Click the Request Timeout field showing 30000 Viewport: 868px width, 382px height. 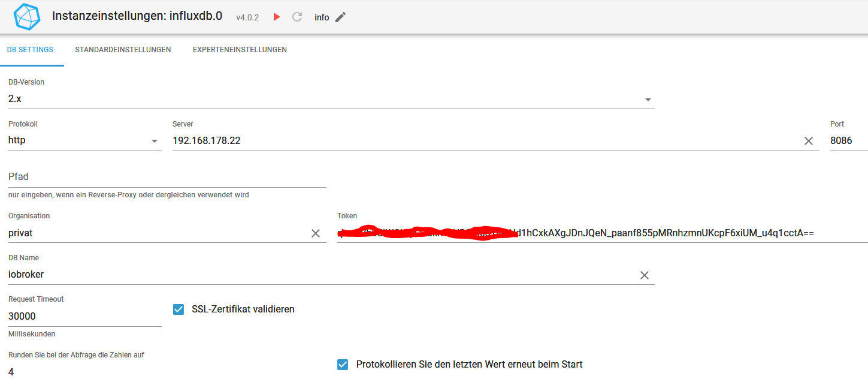pos(85,317)
